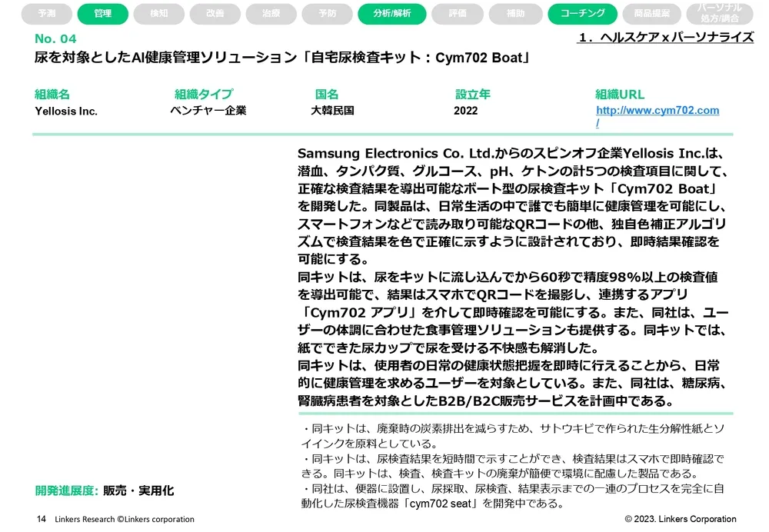Image resolution: width=769 pixels, height=532 pixels.
Task: Select the 治療 tag
Action: (x=271, y=14)
